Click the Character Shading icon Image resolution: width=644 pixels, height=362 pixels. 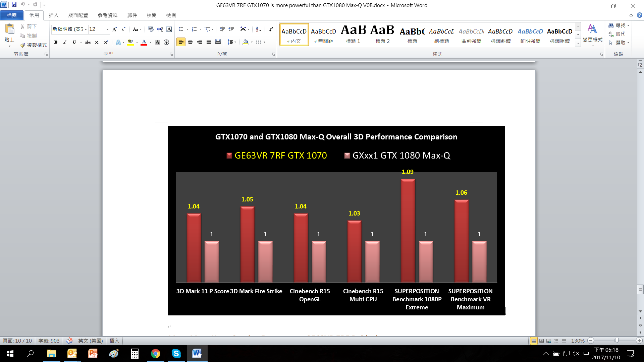point(157,42)
